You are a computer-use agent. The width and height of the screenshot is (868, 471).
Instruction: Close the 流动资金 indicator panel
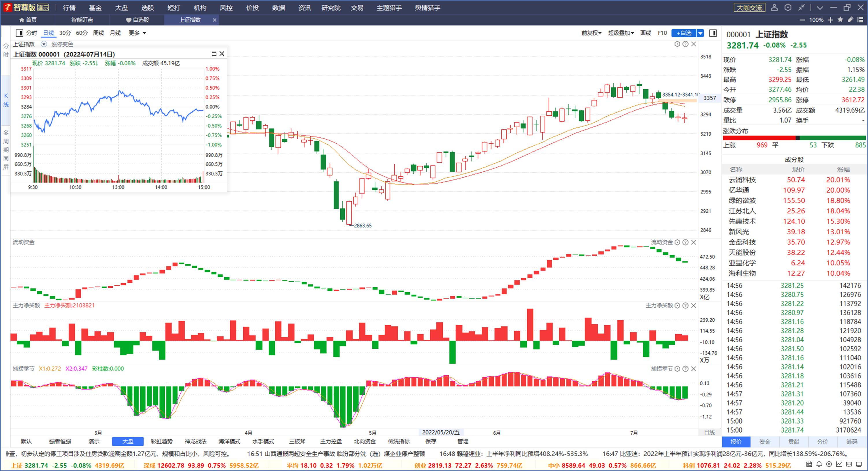(x=693, y=242)
